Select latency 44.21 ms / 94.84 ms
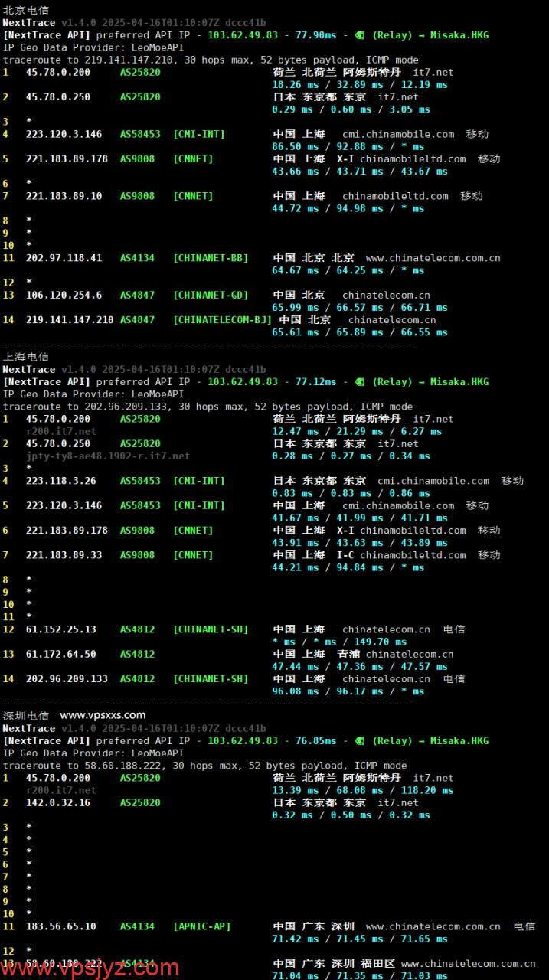 point(328,567)
